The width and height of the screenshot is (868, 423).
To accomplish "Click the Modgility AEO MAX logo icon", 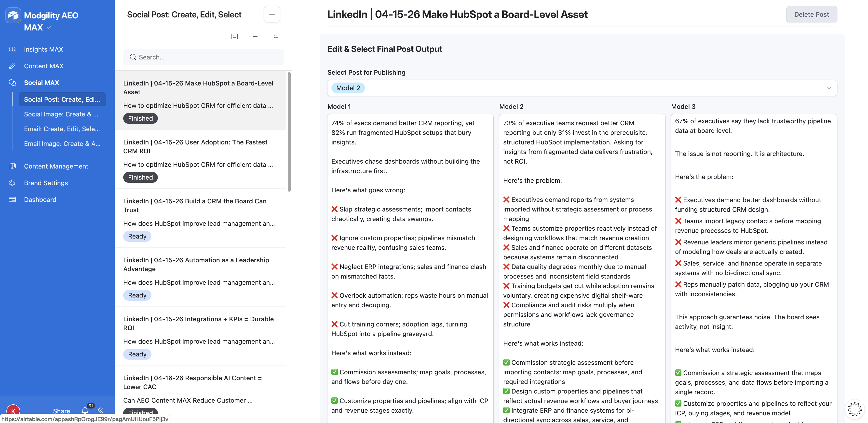I will tap(13, 15).
